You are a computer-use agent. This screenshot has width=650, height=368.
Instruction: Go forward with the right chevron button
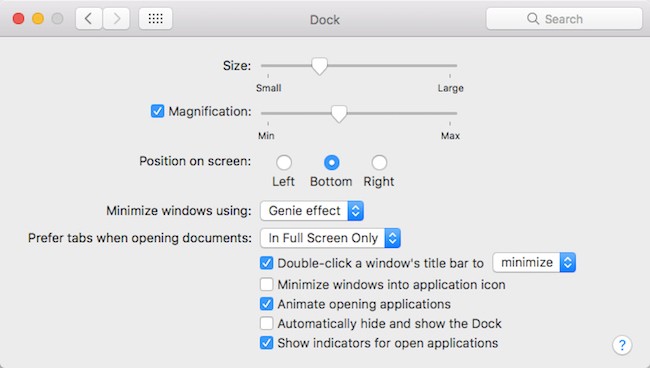[x=116, y=19]
